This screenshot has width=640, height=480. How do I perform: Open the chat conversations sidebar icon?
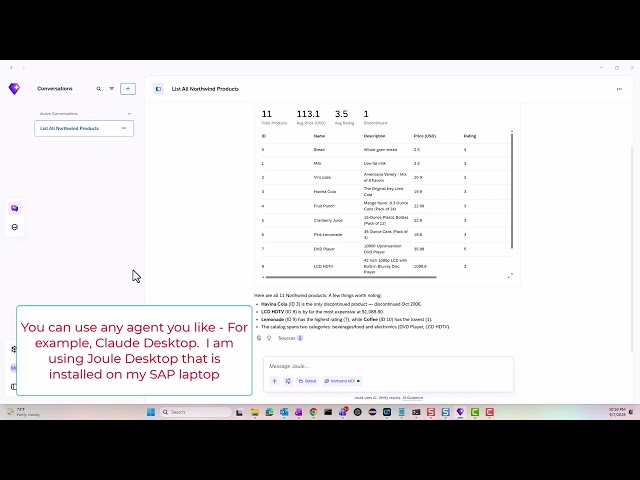click(15, 208)
